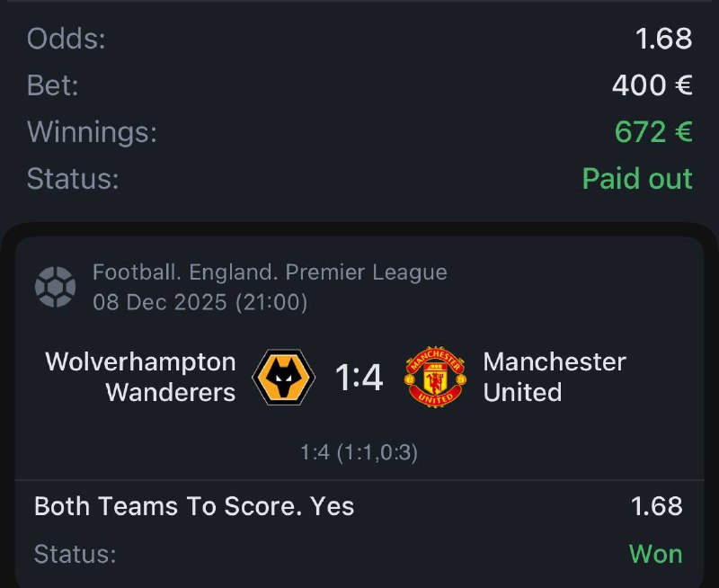Click the Wolverhampton Wanderers wolf logo
Viewport: 719px width, 588px height.
(x=283, y=378)
